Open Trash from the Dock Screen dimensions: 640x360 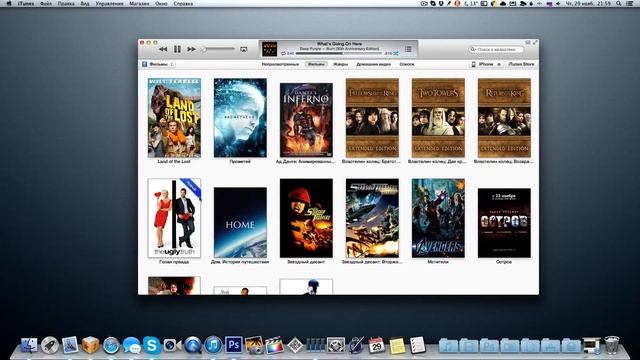(611, 345)
